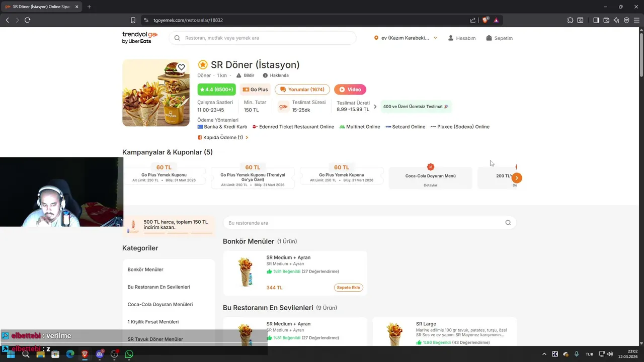
Task: Select Bu Restoranın En Sevilenleri category
Action: pyautogui.click(x=159, y=287)
